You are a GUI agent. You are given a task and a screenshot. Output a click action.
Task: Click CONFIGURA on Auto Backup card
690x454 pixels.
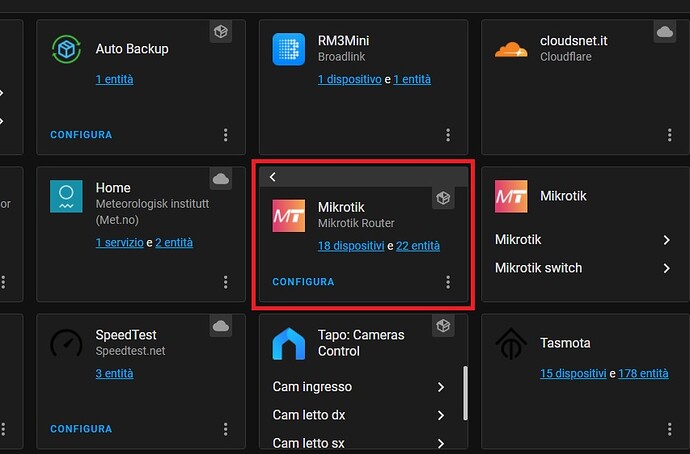coord(81,135)
